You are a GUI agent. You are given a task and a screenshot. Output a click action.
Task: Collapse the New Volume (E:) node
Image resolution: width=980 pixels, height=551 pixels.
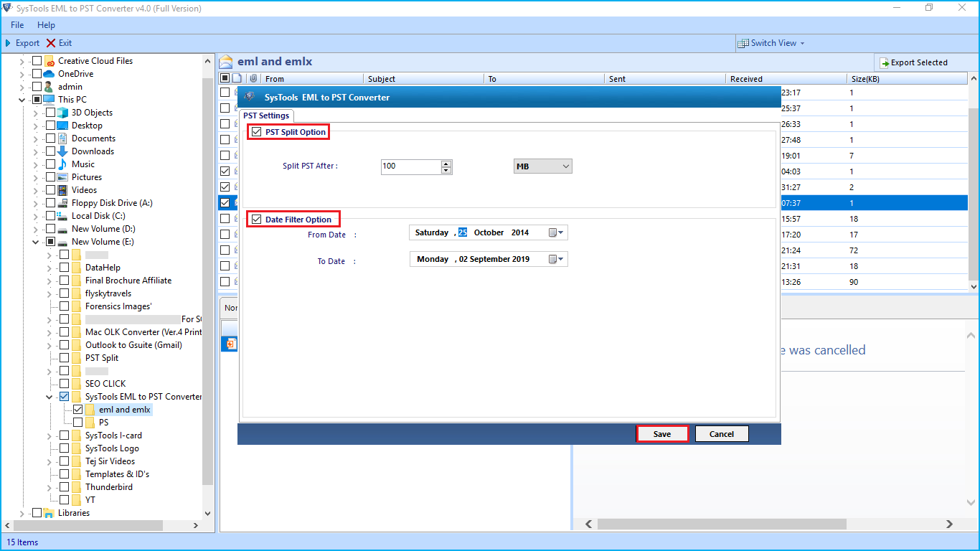click(x=36, y=242)
